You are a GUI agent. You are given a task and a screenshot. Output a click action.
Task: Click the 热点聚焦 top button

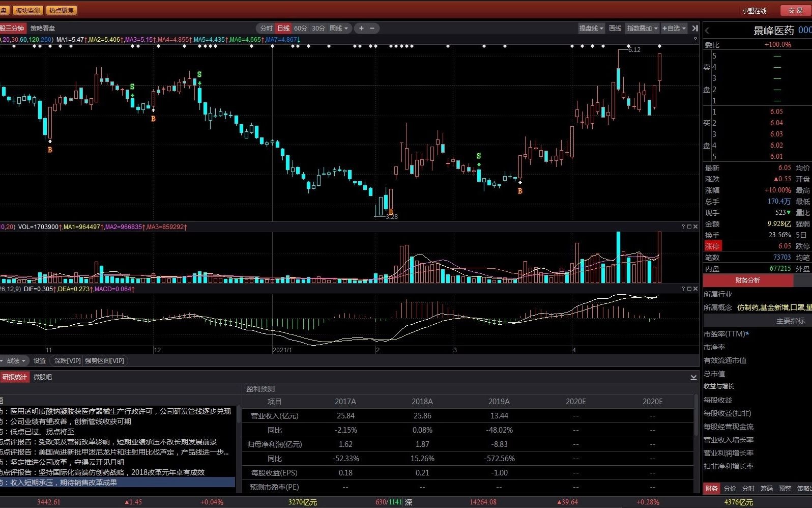point(62,10)
